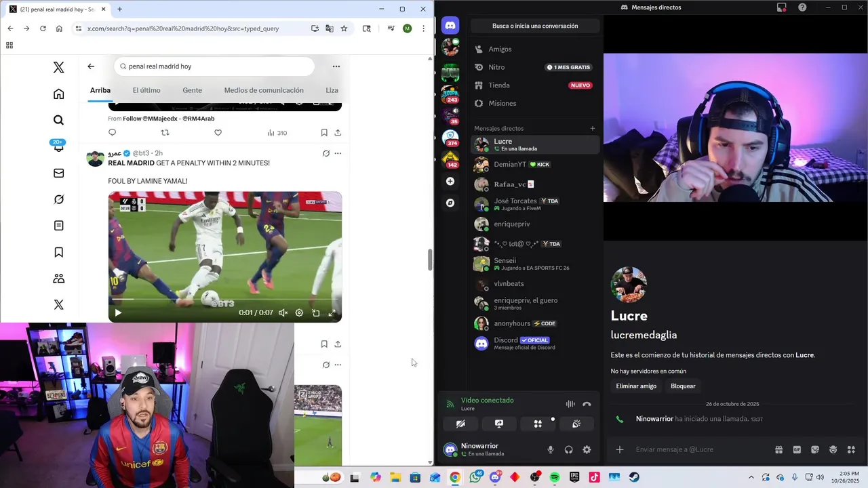The image size is (868, 488).
Task: Open X direct messages envelope icon
Action: tap(59, 173)
